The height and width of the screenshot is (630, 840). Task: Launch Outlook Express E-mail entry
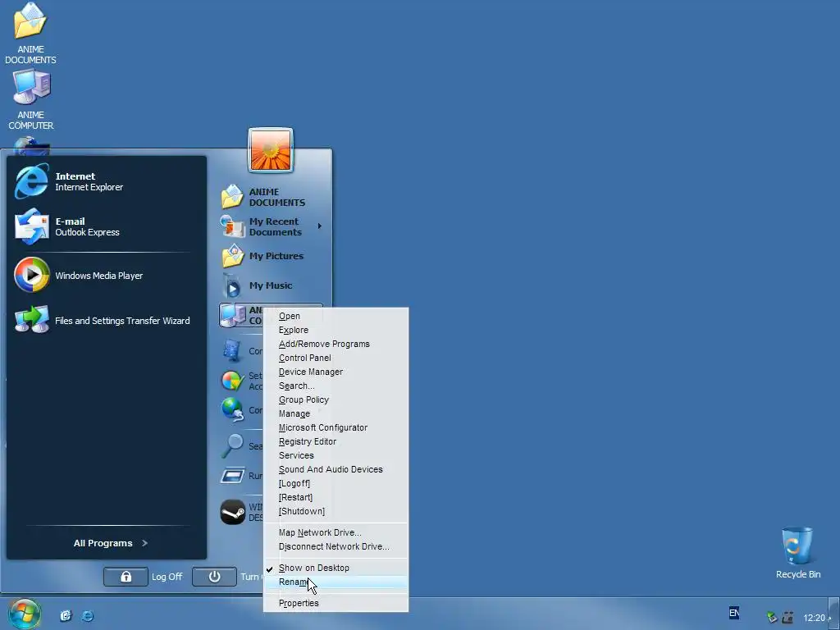click(x=106, y=226)
